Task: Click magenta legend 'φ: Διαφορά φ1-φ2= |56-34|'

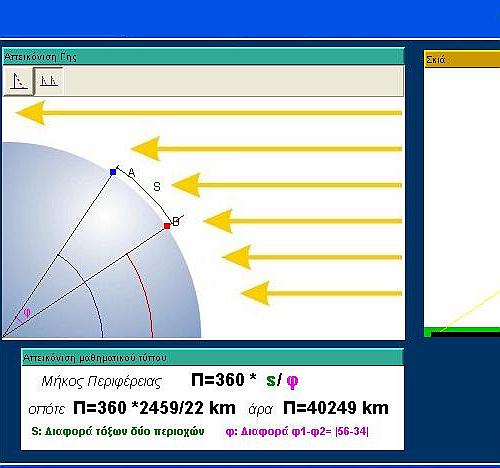Action: (x=297, y=431)
